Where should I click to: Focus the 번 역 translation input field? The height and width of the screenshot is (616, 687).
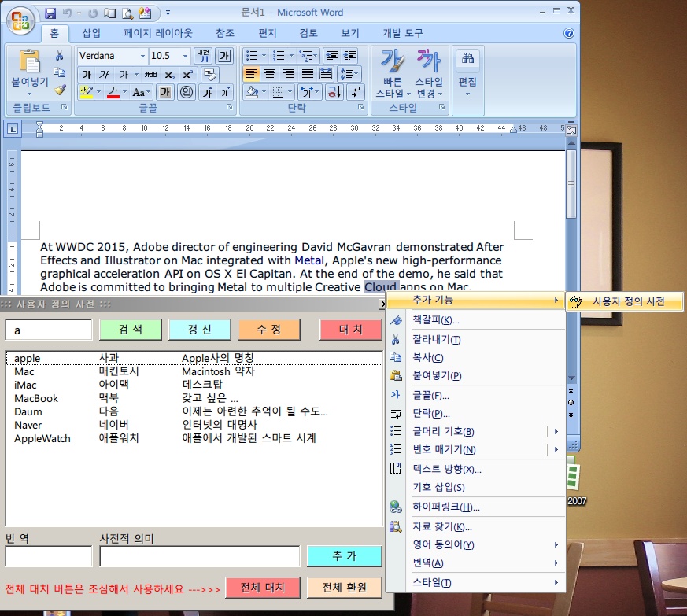(49, 556)
